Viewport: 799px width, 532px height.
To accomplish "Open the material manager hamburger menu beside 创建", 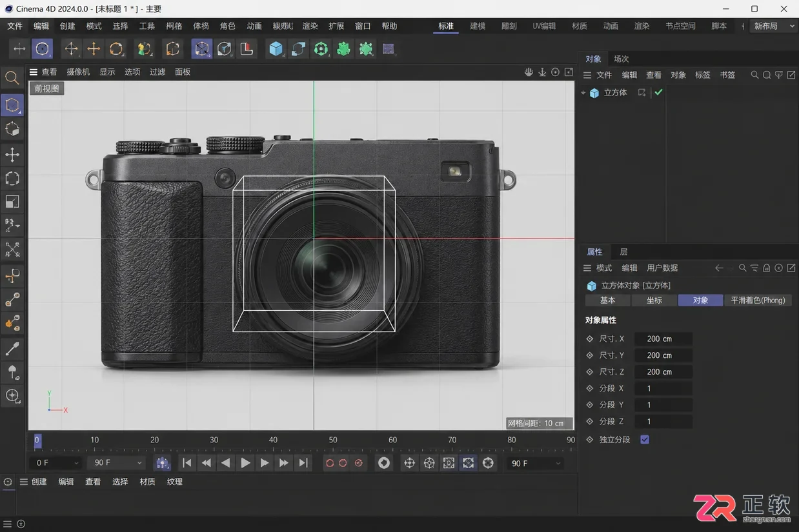I will [23, 482].
